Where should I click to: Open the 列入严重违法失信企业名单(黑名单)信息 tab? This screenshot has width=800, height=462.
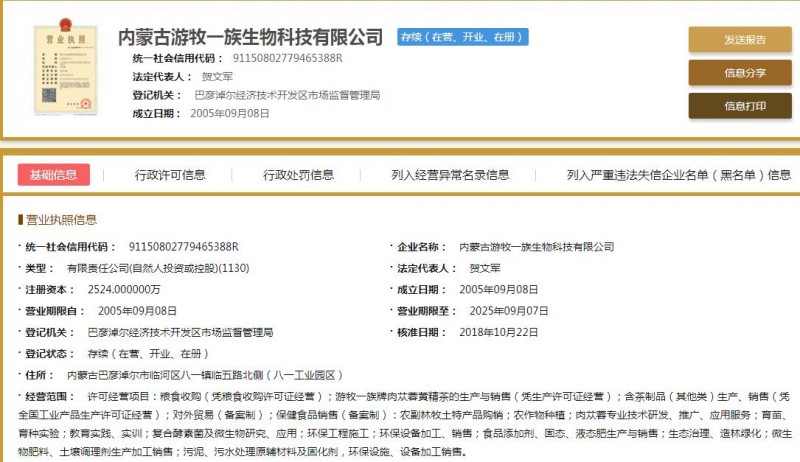click(x=679, y=175)
